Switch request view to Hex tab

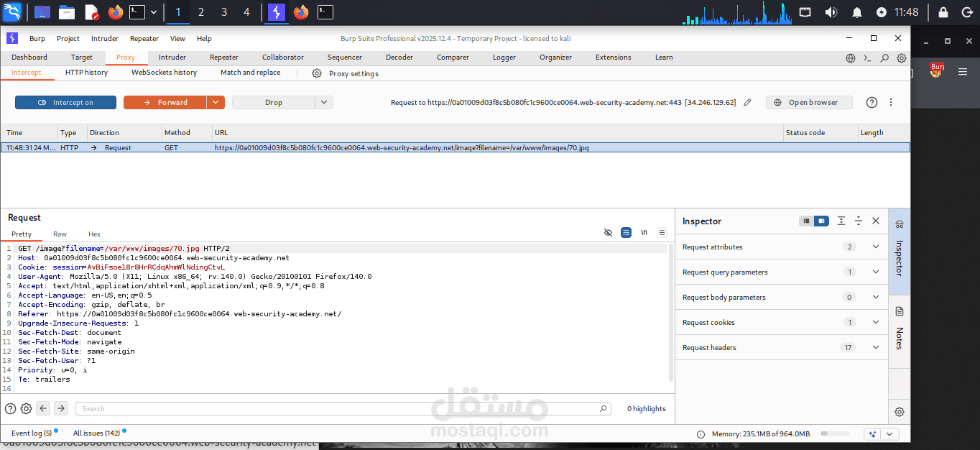point(94,234)
